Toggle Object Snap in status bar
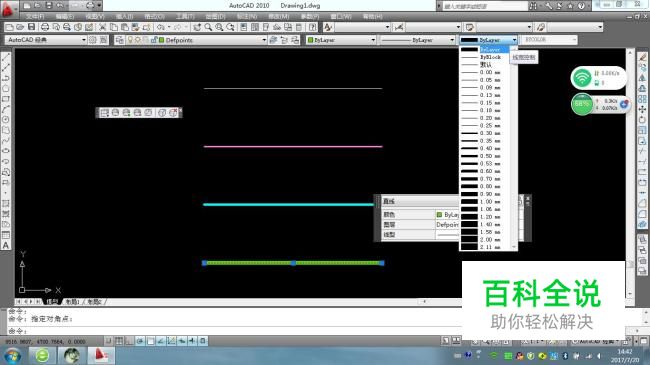The width and height of the screenshot is (650, 365). point(150,341)
